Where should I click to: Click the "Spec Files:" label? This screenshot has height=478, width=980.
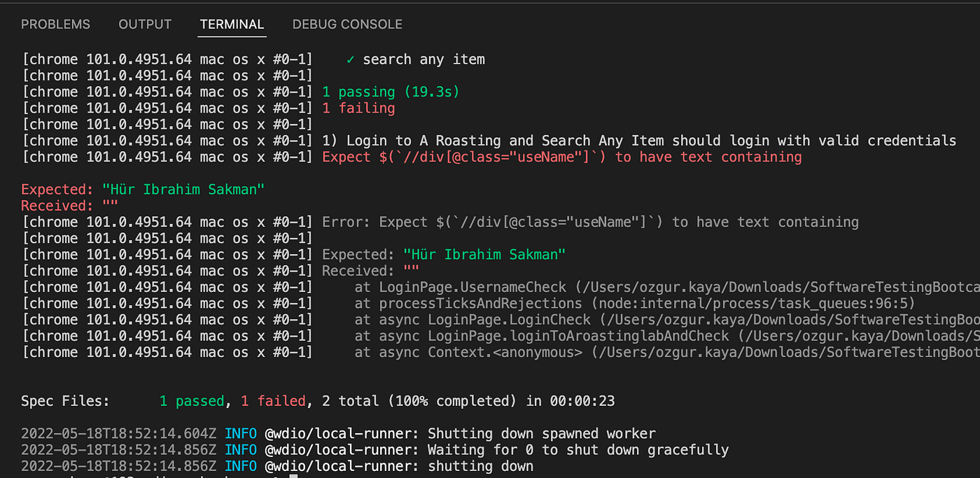pos(65,401)
